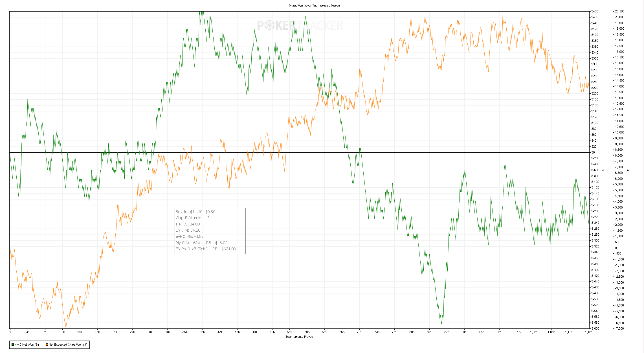The width and height of the screenshot is (644, 353).
Task: Click the "Buy-In: $14.10+$0.90" line in stats box
Action: click(195, 212)
